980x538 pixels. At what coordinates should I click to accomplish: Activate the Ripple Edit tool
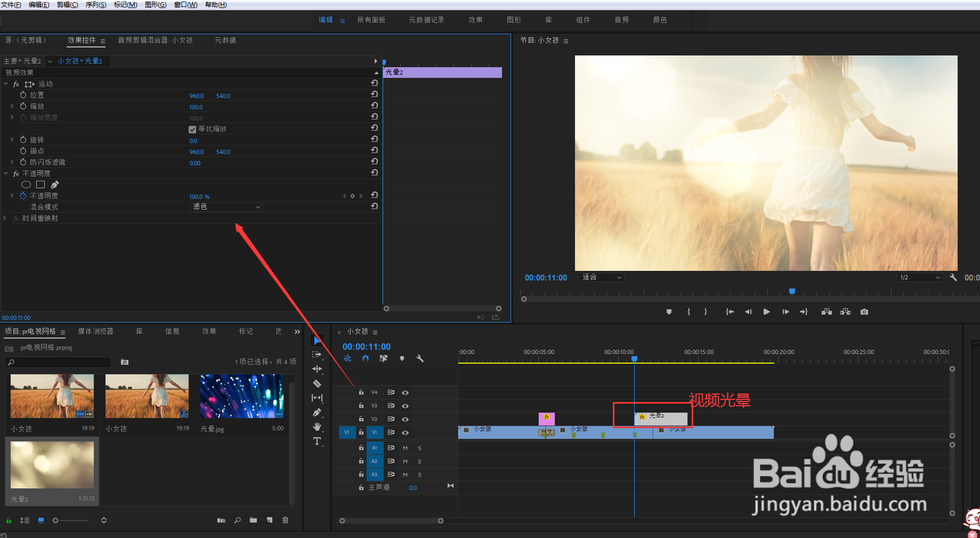317,369
